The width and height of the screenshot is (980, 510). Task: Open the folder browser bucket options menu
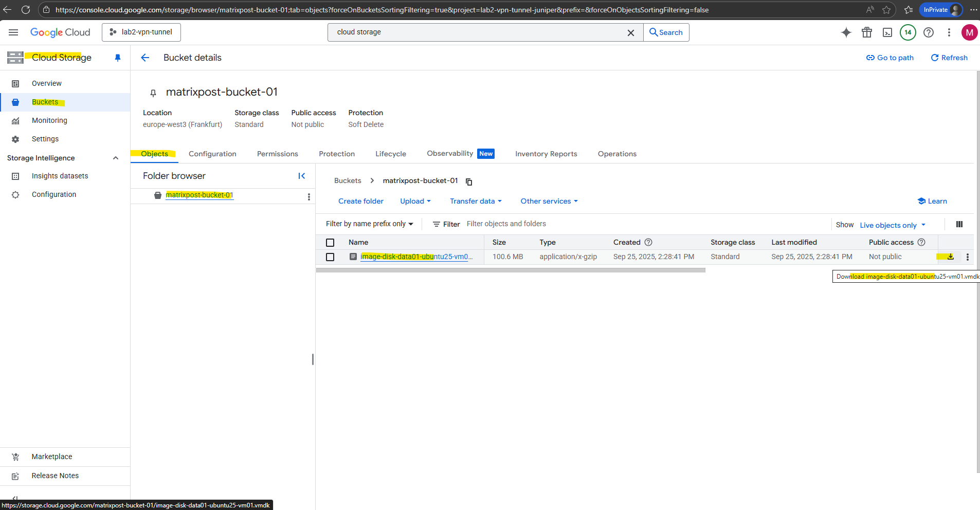308,196
